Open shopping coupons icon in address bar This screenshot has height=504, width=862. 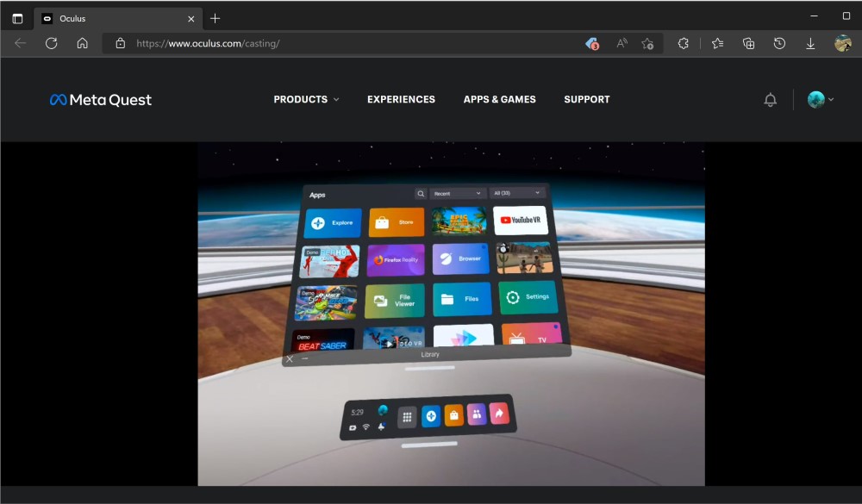coord(592,43)
